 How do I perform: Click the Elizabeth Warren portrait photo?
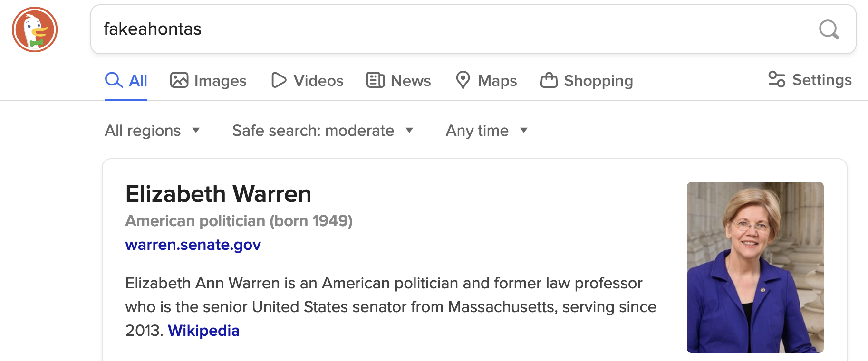pyautogui.click(x=755, y=267)
